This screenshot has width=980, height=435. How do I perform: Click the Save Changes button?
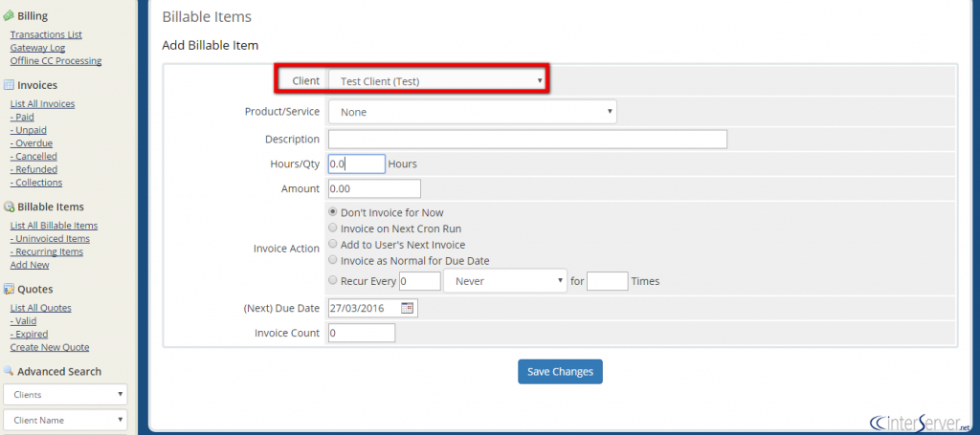pos(560,371)
